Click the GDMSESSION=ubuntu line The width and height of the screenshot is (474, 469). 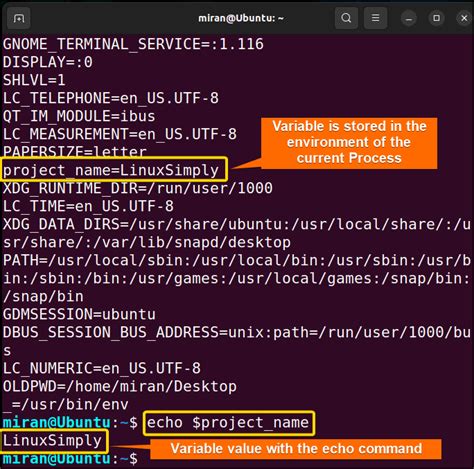point(79,314)
